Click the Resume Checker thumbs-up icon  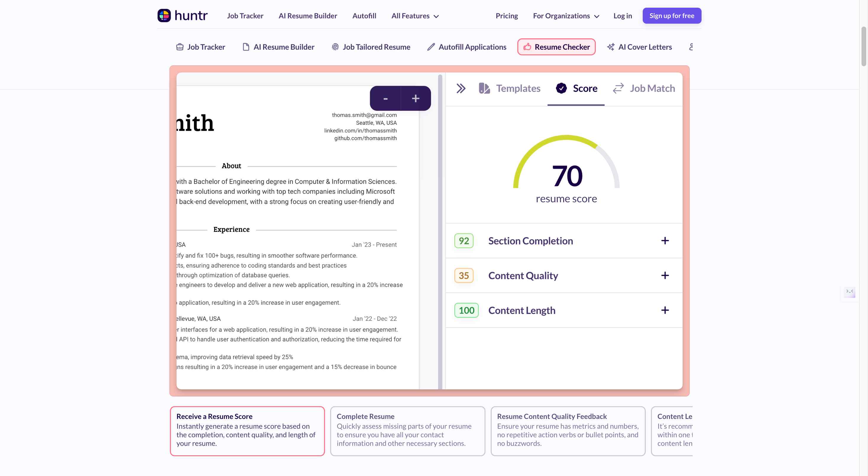click(x=527, y=47)
